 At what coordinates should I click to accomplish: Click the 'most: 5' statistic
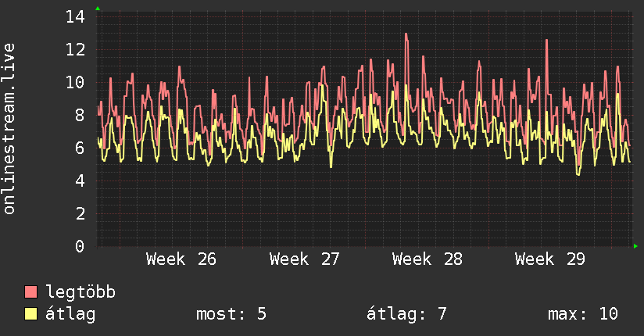231,314
